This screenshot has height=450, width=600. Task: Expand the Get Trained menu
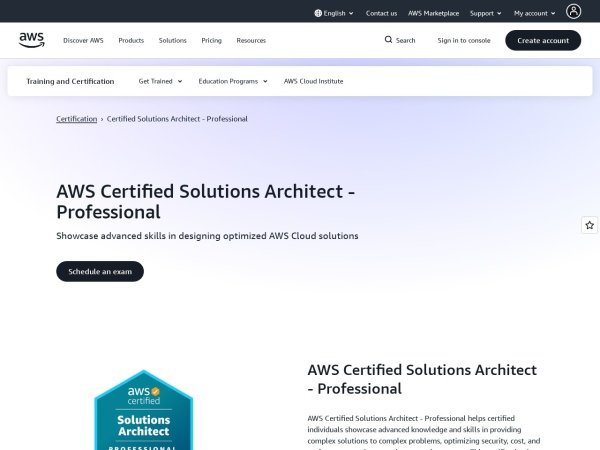[160, 81]
